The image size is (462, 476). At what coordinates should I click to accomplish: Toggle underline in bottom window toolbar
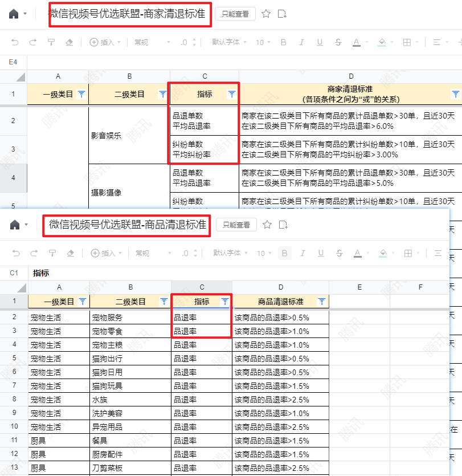pyautogui.click(x=321, y=253)
